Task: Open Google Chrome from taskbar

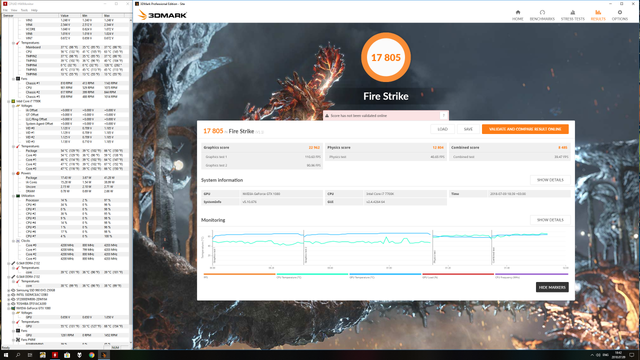Action: tap(91, 355)
